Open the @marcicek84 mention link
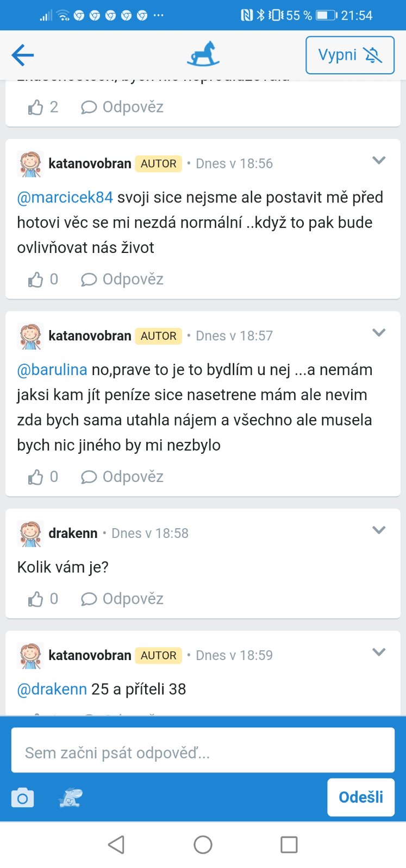Screen dimensions: 406x868 (65, 198)
